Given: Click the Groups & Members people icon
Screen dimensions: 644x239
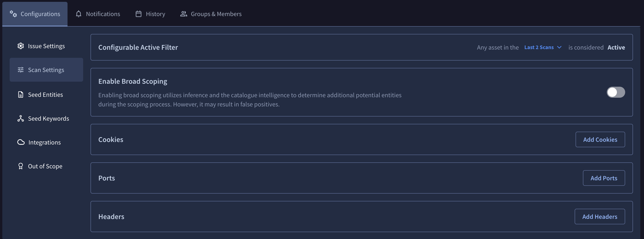Looking at the screenshot, I should (x=184, y=14).
